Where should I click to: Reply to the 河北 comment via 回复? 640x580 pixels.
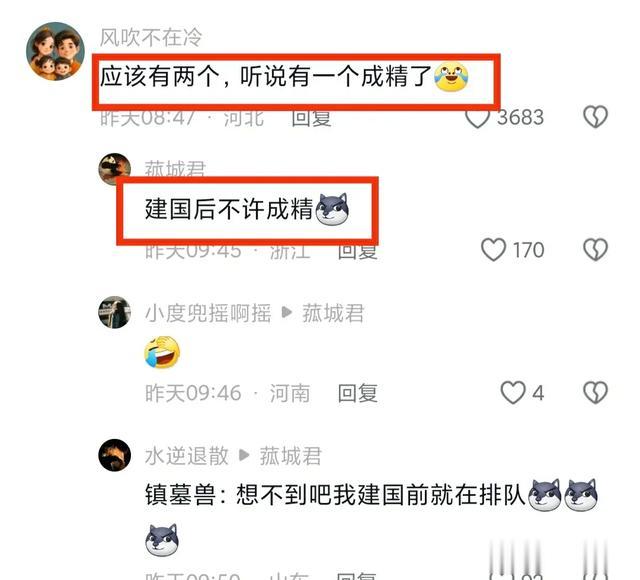pos(311,118)
